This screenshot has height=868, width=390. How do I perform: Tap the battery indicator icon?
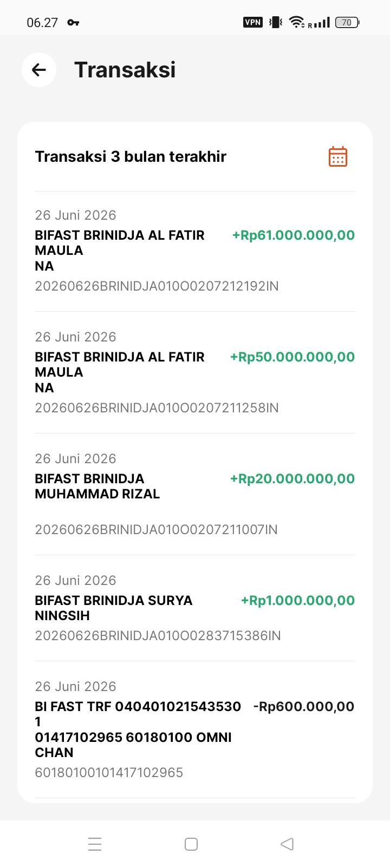347,22
